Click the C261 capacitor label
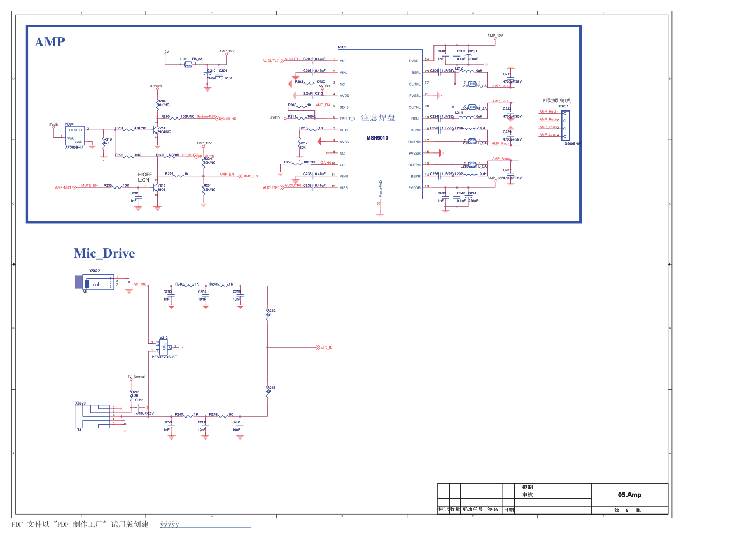Screen dimensions: 756x535 (236, 422)
